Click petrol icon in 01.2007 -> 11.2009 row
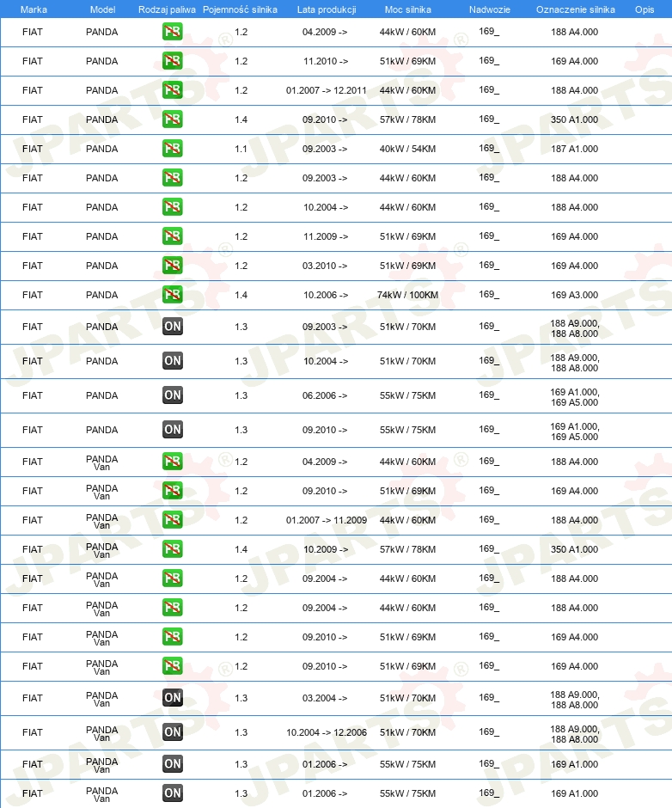Image resolution: width=672 pixels, height=808 pixels. point(172,520)
